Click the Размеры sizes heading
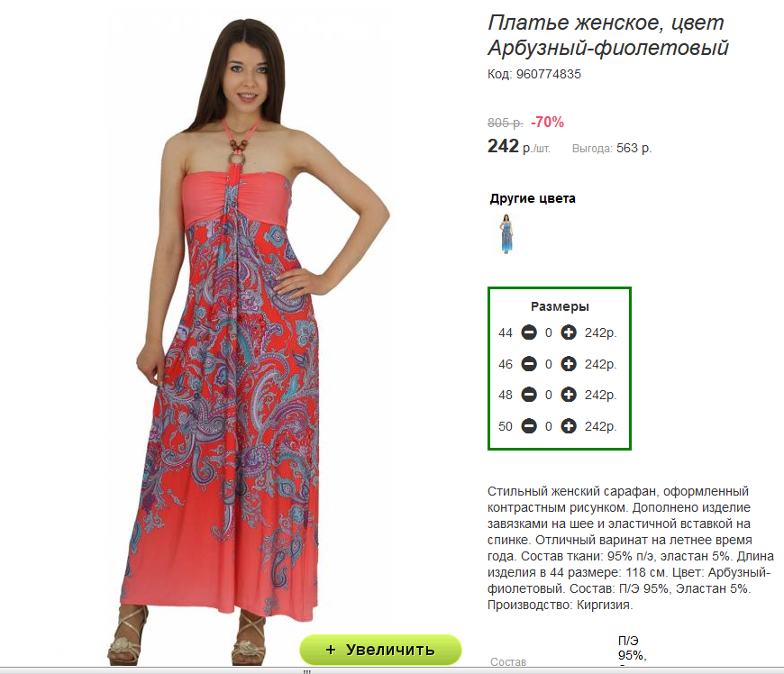 coord(560,306)
